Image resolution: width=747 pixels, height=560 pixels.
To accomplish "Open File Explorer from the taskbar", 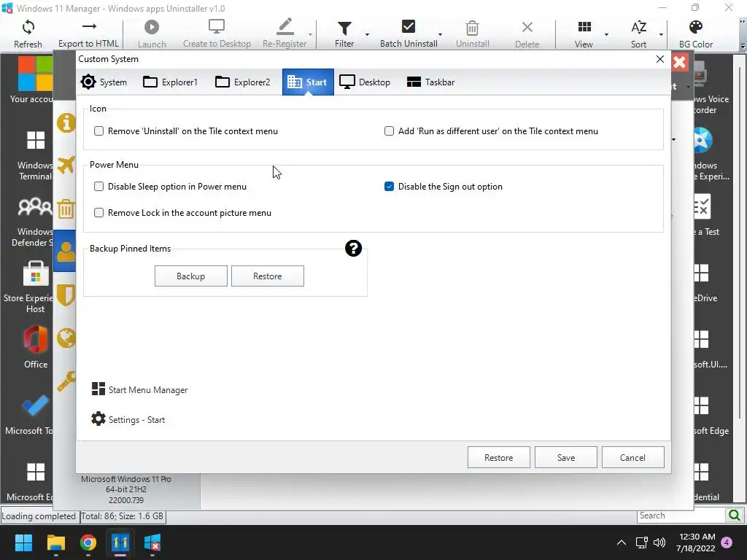I will tap(56, 542).
